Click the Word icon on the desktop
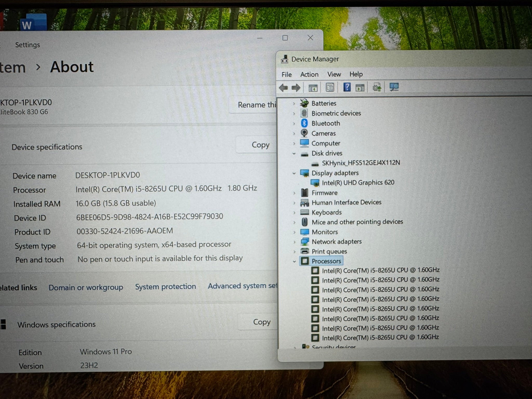Screen dimensions: 532x399 coord(33,23)
